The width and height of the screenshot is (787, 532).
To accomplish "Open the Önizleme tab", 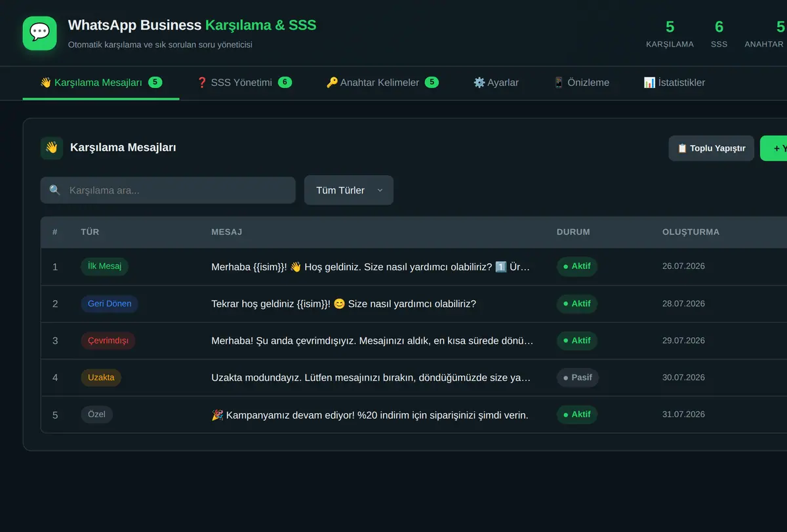I will [581, 83].
